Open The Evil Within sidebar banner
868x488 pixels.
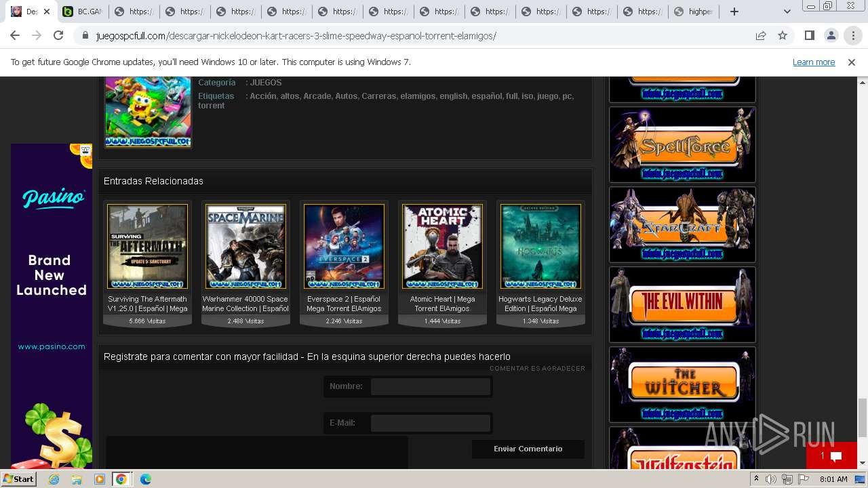(682, 304)
